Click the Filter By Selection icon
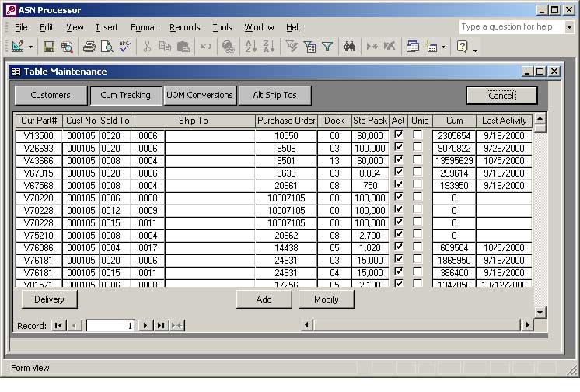 (x=292, y=47)
